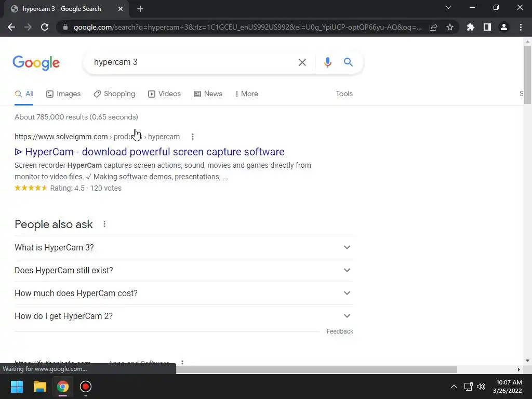The image size is (532, 399).
Task: Click solveigmm.com URL breadcrumb
Action: [97, 137]
